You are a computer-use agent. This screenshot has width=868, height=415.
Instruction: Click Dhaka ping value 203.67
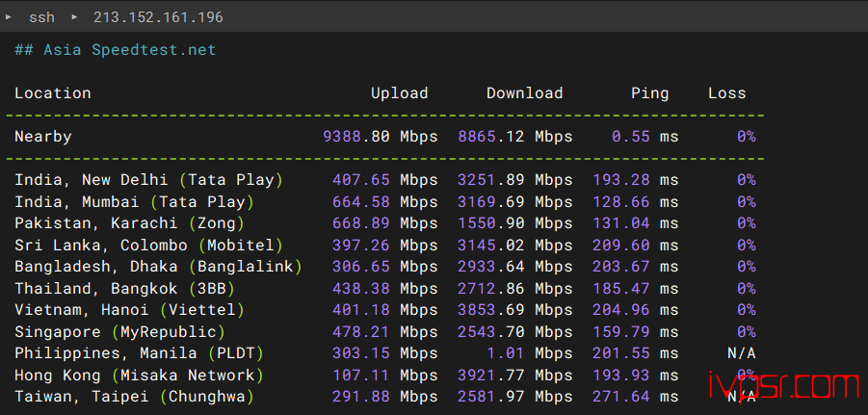pyautogui.click(x=621, y=266)
